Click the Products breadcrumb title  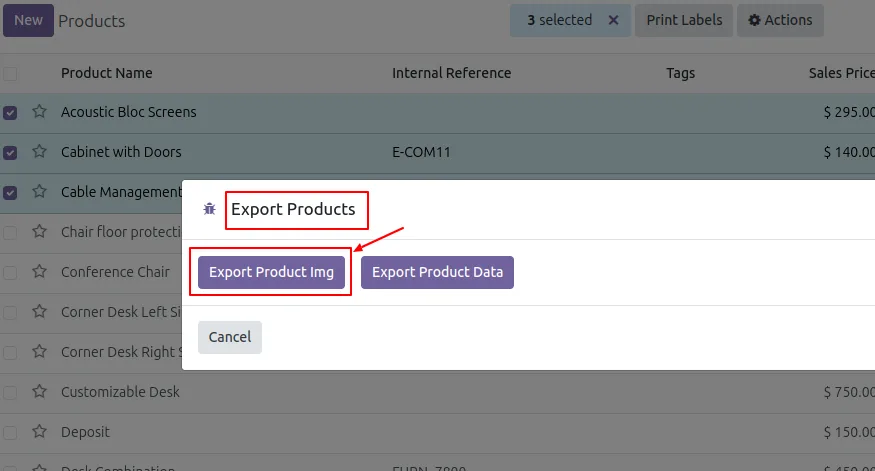(92, 21)
